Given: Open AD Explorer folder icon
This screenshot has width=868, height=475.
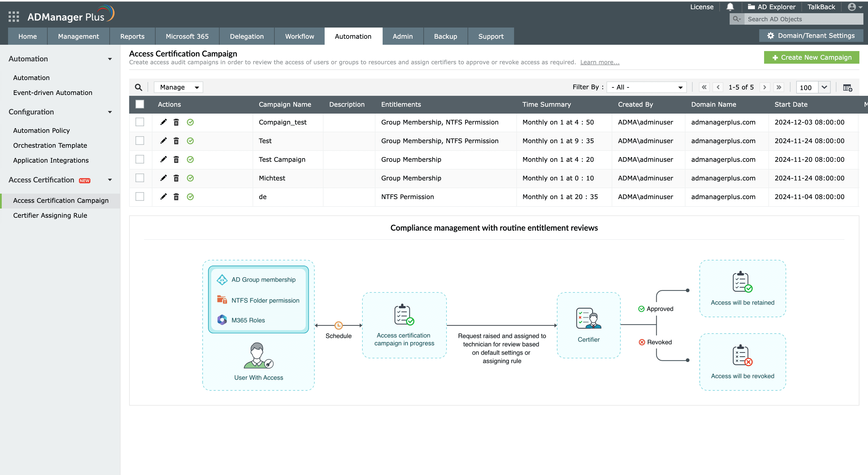Looking at the screenshot, I should pos(751,7).
